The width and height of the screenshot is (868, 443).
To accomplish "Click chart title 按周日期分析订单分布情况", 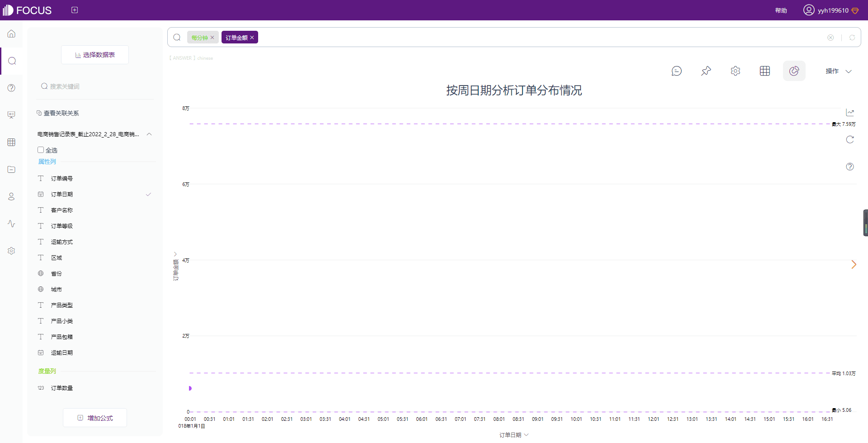I will click(514, 90).
